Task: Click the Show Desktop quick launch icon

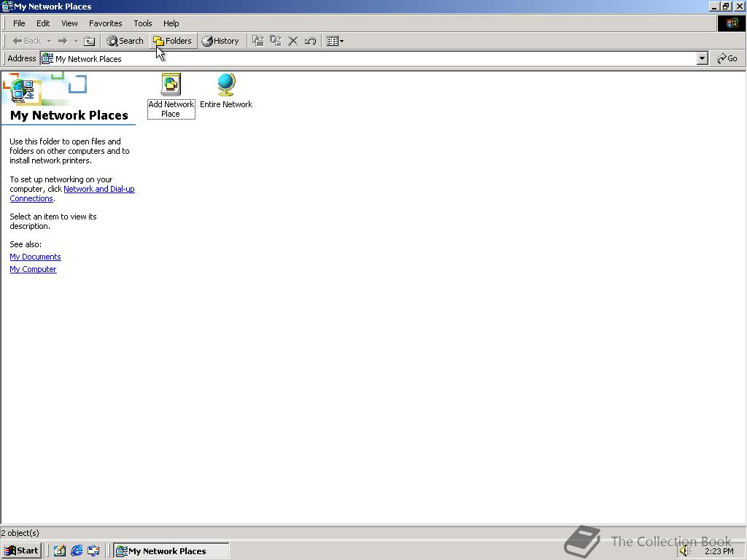Action: 60,551
